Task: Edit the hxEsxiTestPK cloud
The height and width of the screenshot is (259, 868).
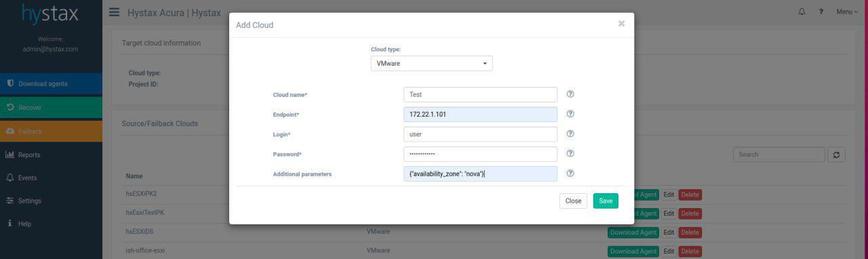Action: pyautogui.click(x=669, y=214)
